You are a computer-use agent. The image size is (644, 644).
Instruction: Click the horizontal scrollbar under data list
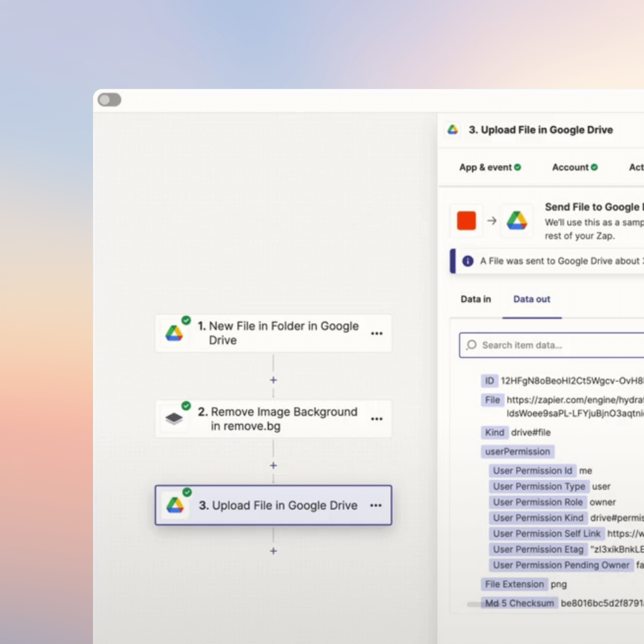(x=474, y=604)
